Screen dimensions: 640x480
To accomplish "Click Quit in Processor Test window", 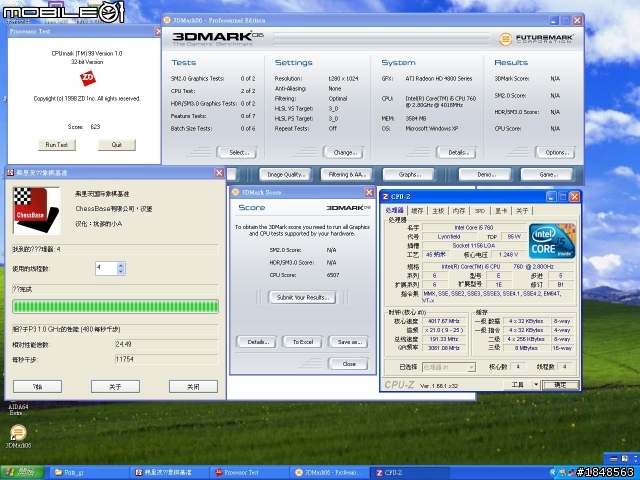I will point(117,144).
